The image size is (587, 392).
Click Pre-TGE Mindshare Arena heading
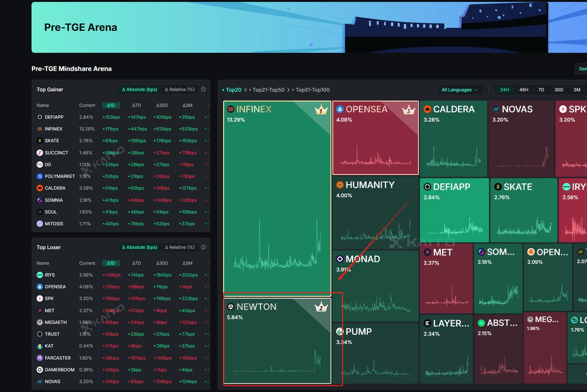(71, 69)
